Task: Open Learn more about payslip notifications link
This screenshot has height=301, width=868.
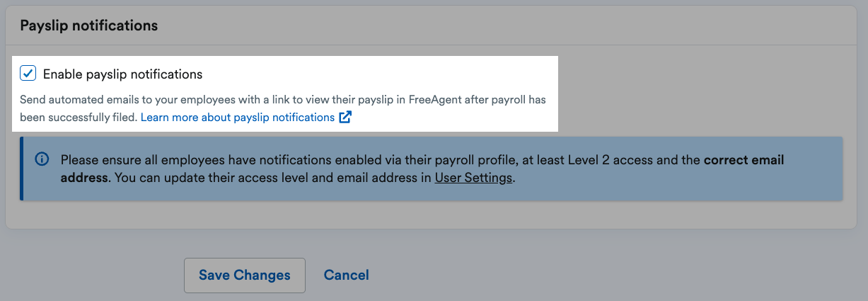Action: [x=237, y=118]
